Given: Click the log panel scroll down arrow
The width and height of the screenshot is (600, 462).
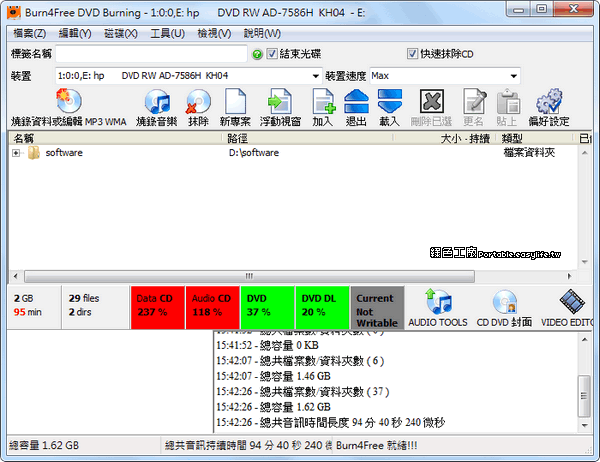Looking at the screenshot, I should tap(584, 425).
